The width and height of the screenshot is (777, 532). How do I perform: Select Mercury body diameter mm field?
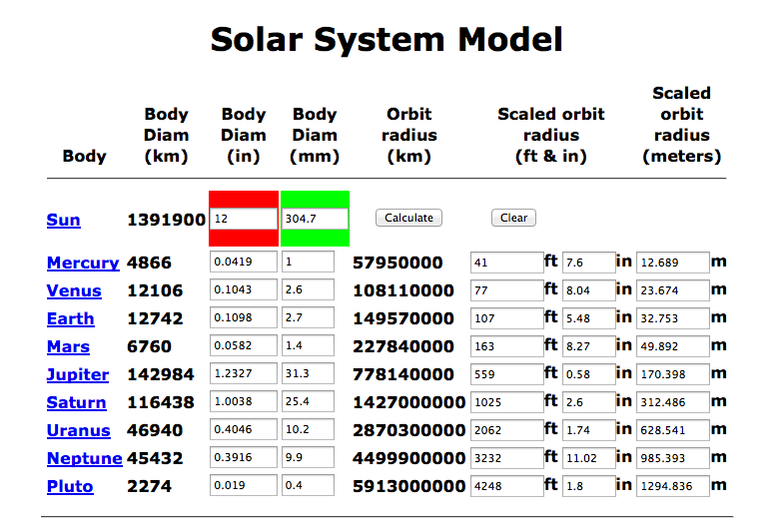click(308, 262)
